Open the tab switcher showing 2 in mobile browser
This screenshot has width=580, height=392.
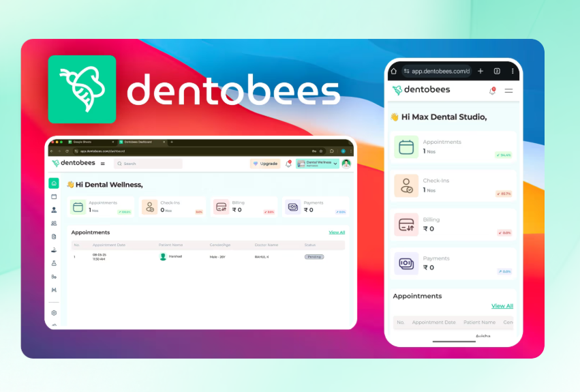497,71
